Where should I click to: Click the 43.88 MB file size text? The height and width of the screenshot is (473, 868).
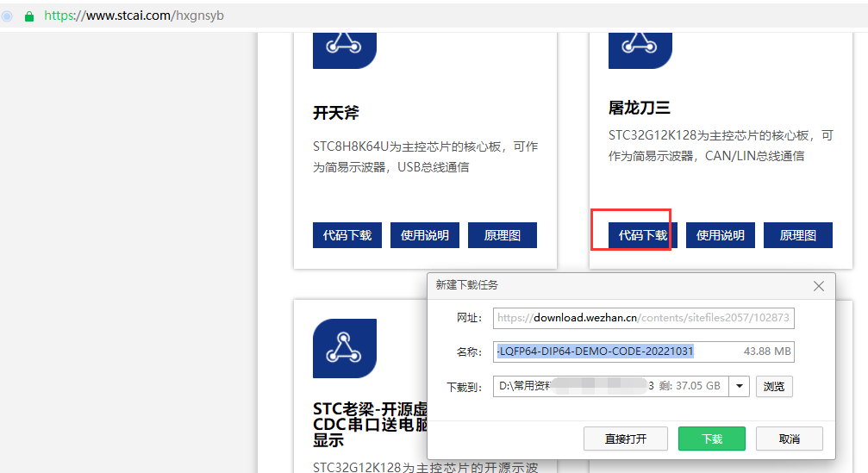[x=766, y=352]
